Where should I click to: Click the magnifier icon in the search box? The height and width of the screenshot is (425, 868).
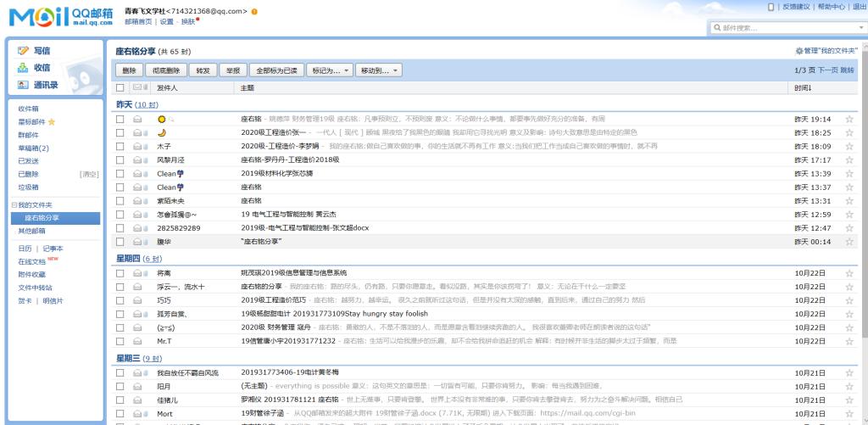pyautogui.click(x=718, y=28)
